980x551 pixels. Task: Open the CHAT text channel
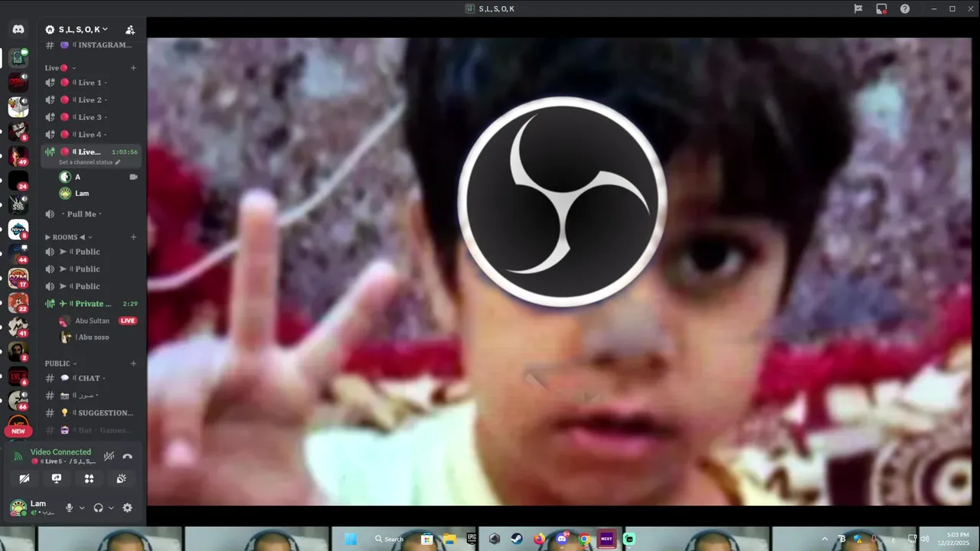click(92, 378)
